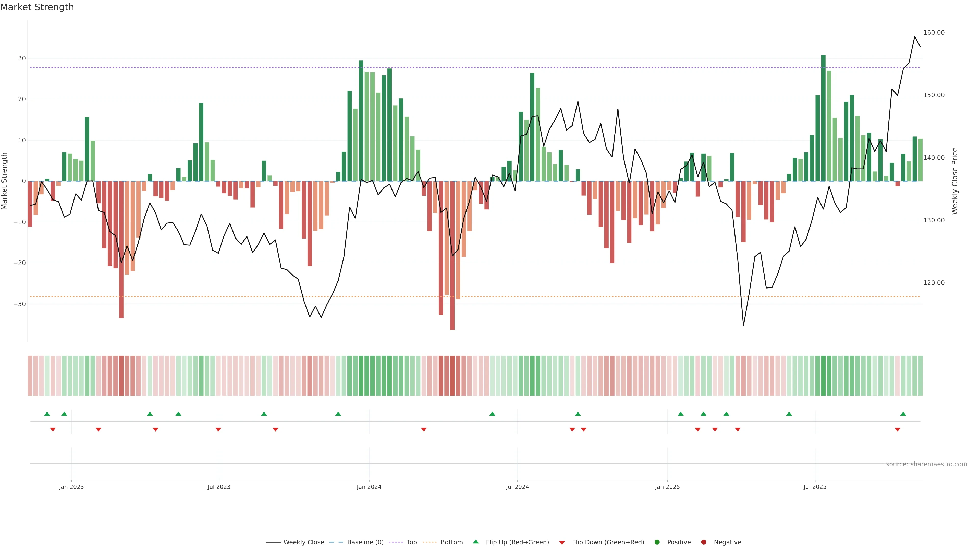Click the Jul 2025 x-axis label
This screenshot has height=551, width=980.
(x=815, y=487)
